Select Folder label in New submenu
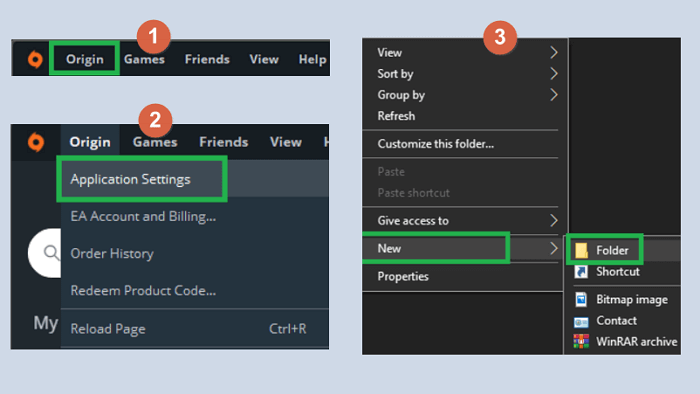Viewport: 700px width, 394px height. click(x=612, y=250)
